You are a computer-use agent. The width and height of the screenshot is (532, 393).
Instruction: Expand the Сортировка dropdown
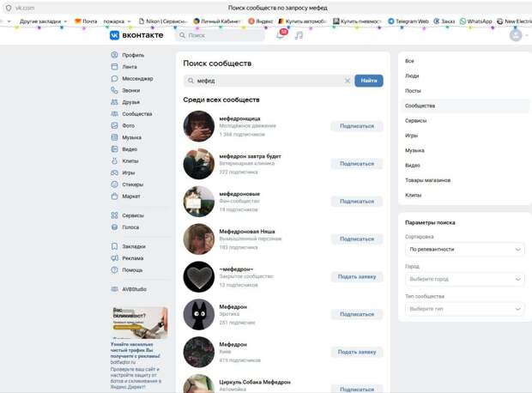point(464,250)
